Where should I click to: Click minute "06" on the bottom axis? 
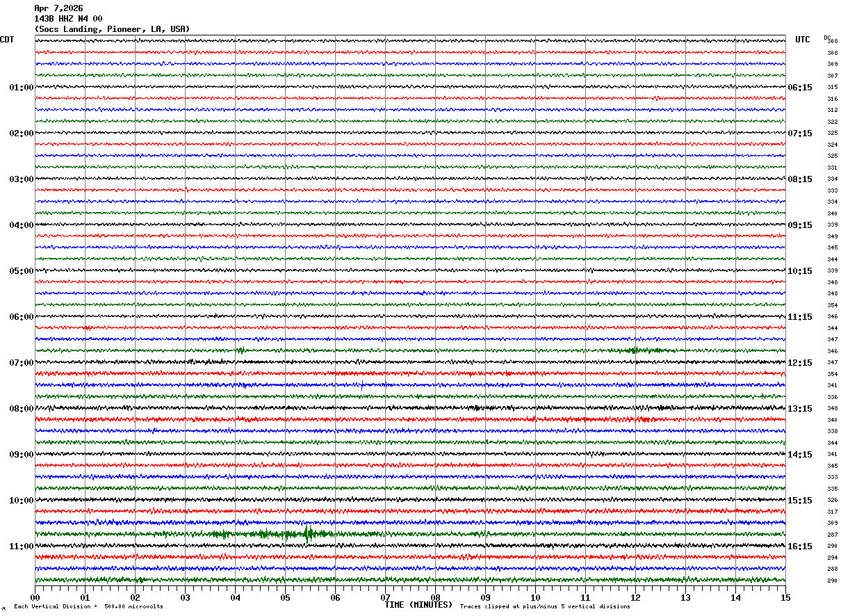click(x=335, y=597)
